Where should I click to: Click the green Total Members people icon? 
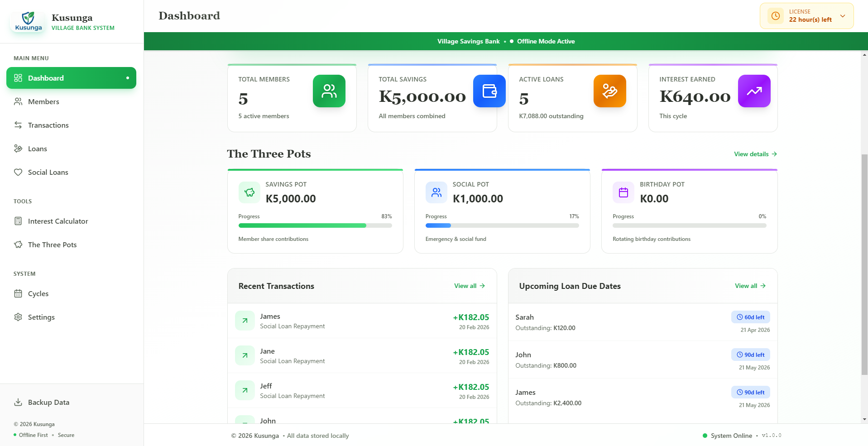tap(329, 91)
